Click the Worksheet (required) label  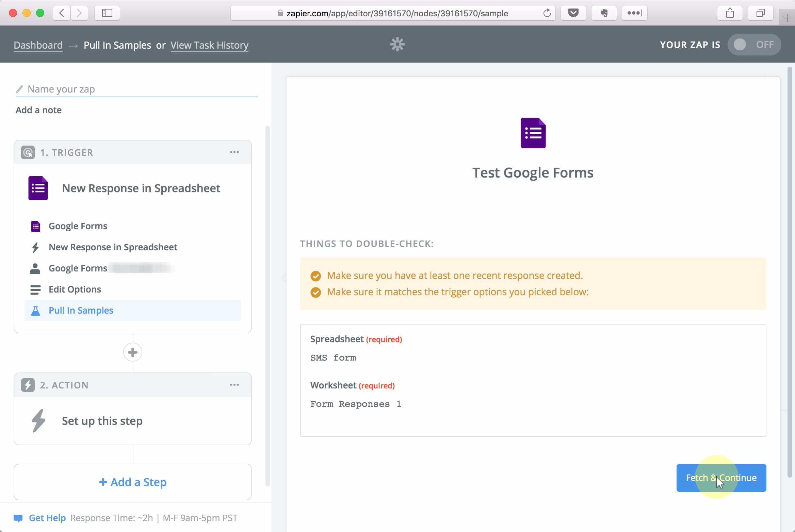(x=353, y=385)
